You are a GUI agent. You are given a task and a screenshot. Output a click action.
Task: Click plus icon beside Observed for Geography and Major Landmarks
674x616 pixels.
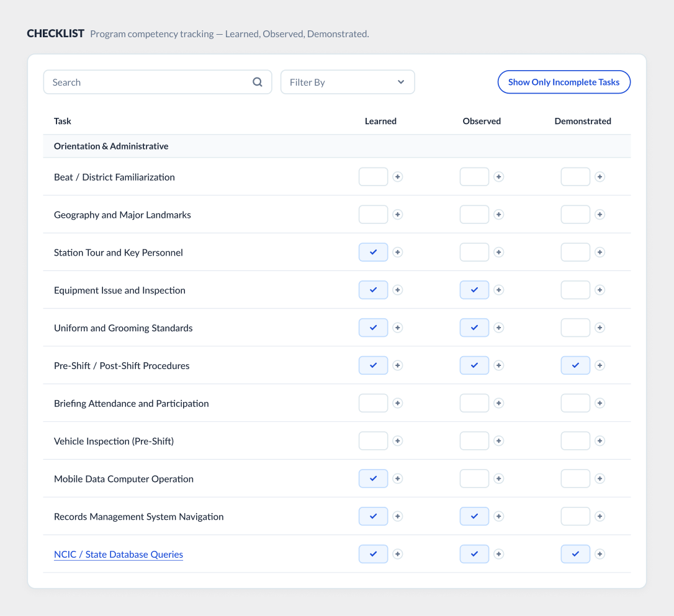click(498, 215)
